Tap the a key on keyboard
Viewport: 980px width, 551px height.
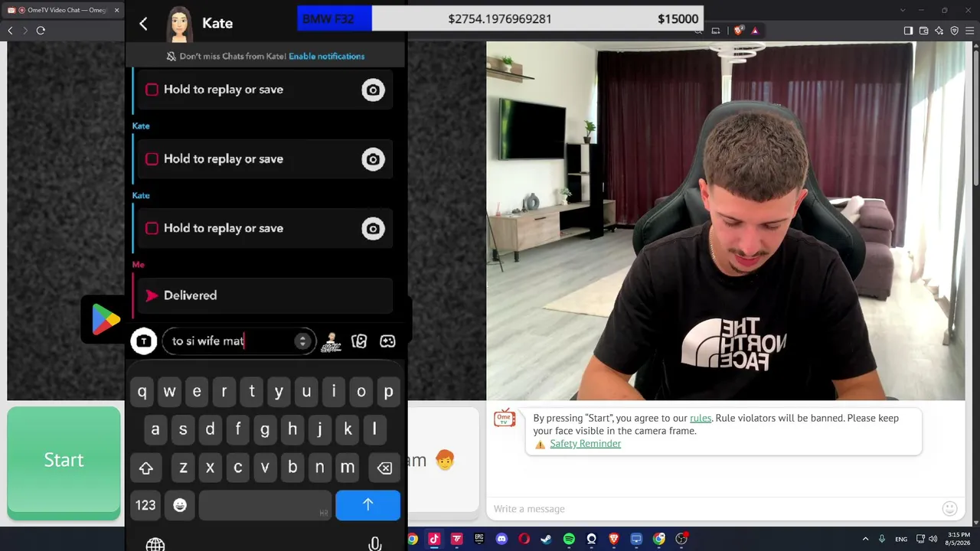pyautogui.click(x=155, y=430)
